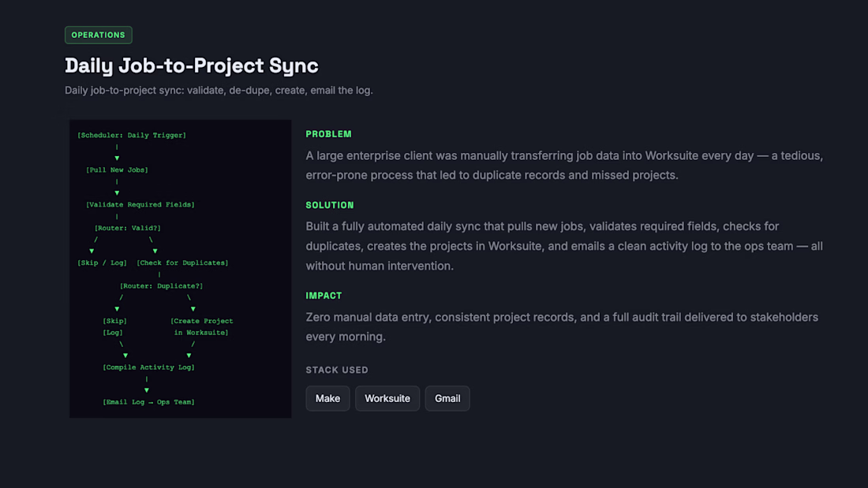Click '[Router: Valid?]' diagram node

pos(127,228)
